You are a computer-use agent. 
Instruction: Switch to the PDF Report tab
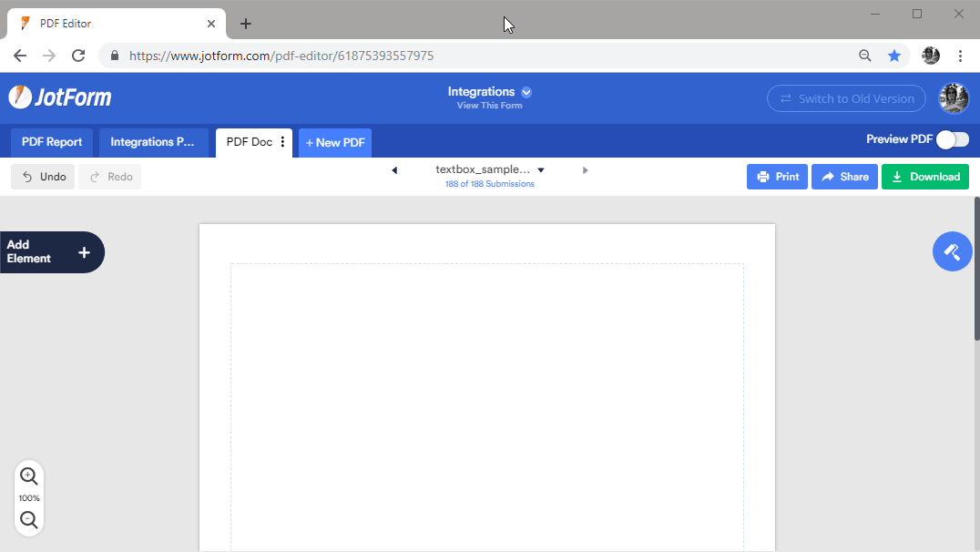pos(52,142)
